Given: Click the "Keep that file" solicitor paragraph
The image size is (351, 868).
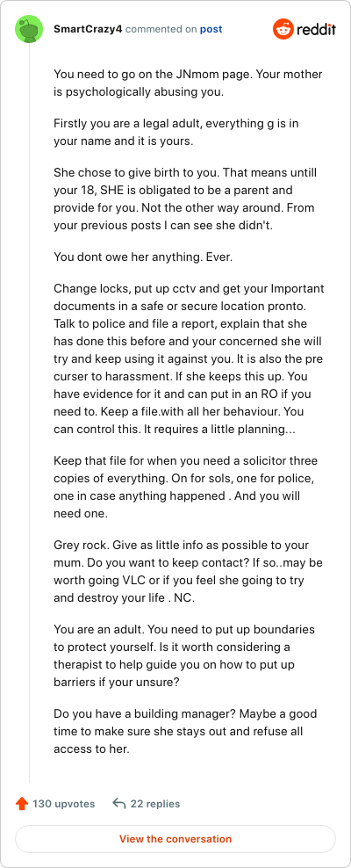Looking at the screenshot, I should pos(186,487).
